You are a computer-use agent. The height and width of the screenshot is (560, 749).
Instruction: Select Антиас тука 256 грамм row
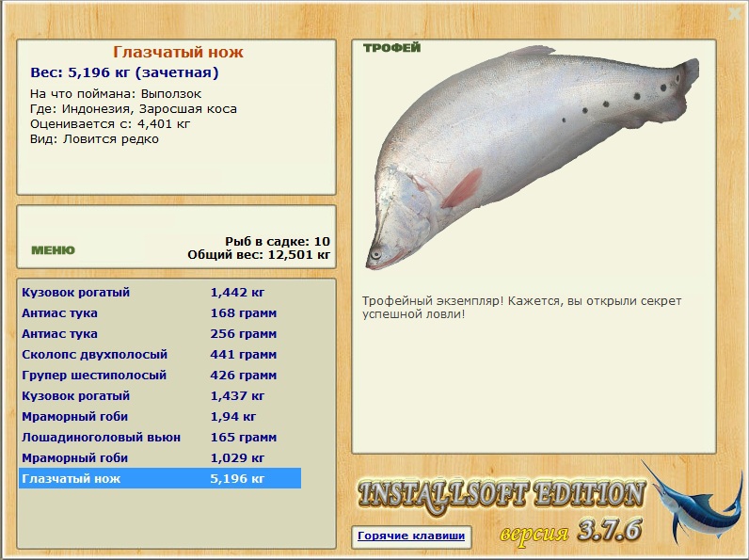[x=160, y=333]
